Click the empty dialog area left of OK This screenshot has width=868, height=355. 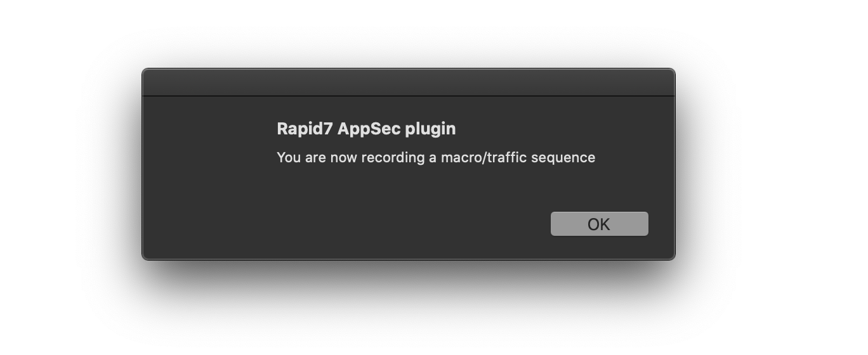(x=381, y=224)
